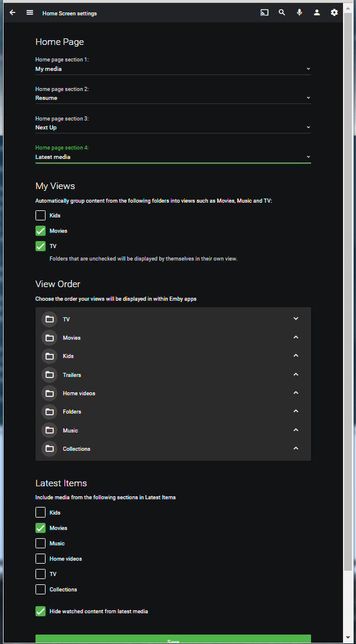Click the Cast icon in the top bar

pos(264,12)
